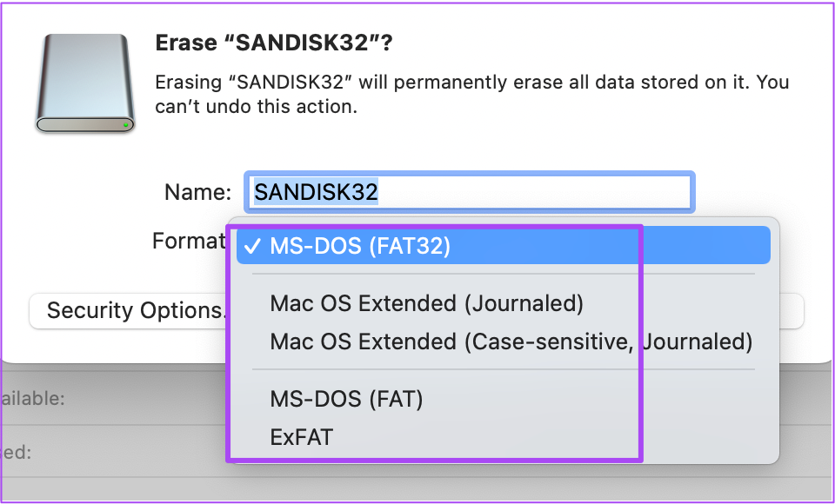The width and height of the screenshot is (835, 504).
Task: Click the highlighted SANDISK32 text
Action: click(316, 192)
